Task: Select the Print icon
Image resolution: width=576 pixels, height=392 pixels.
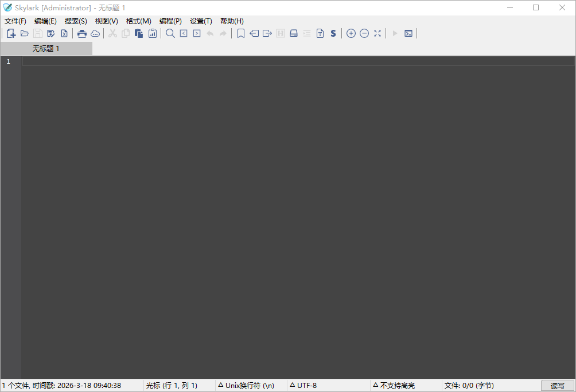Action: point(82,33)
